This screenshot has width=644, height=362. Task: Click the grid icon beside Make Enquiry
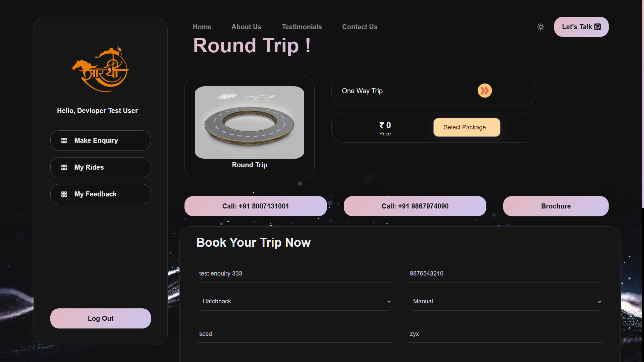(64, 140)
